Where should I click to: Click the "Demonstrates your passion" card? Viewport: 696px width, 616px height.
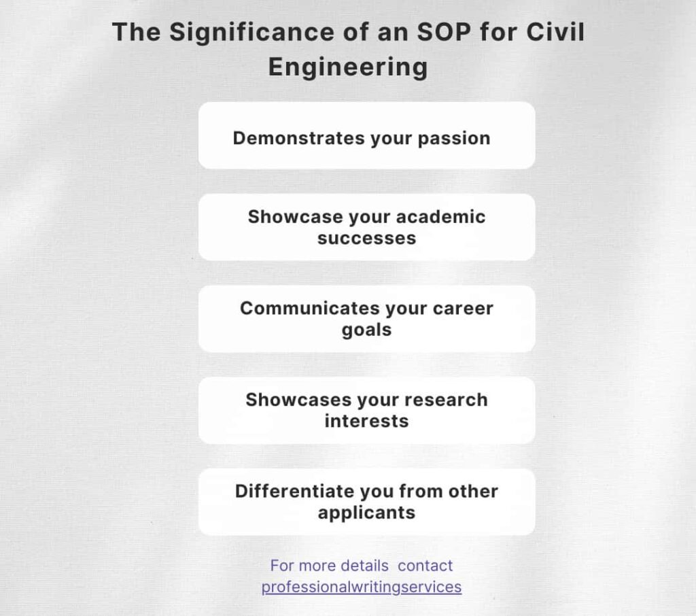[x=366, y=135]
